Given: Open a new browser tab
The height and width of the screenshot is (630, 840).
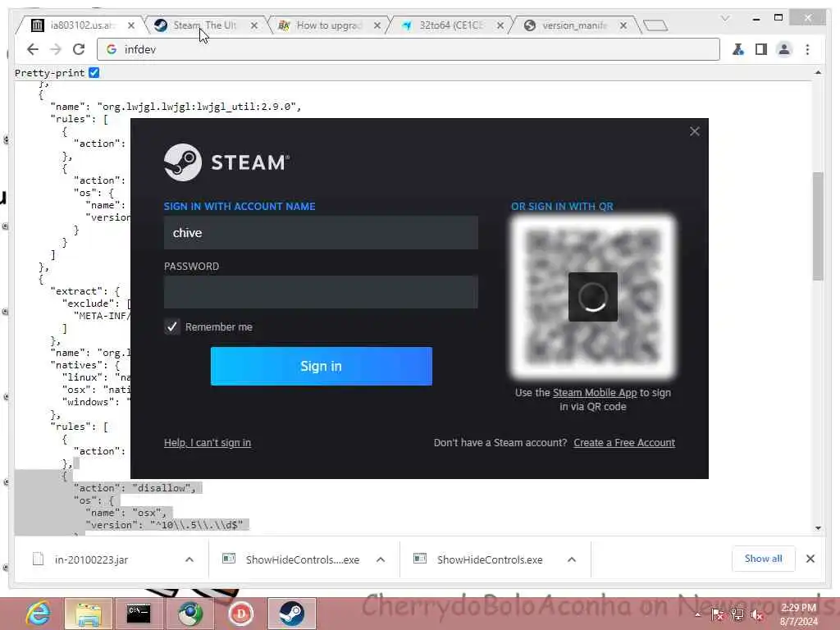Looking at the screenshot, I should 655,25.
